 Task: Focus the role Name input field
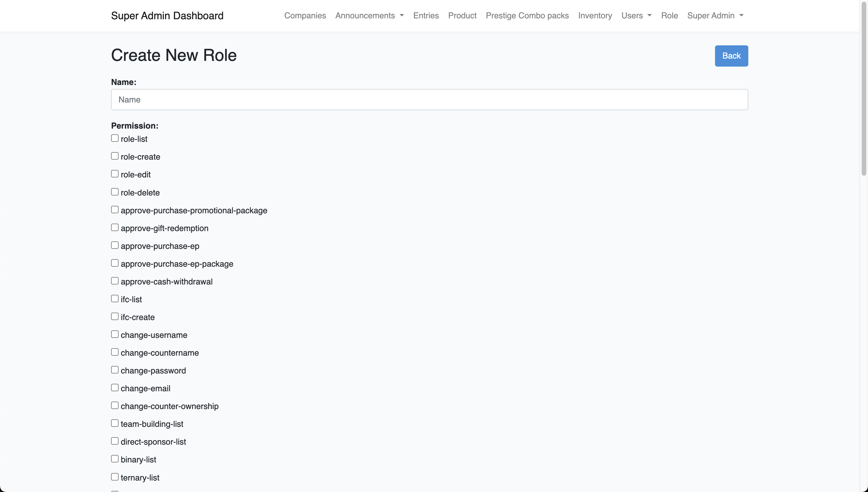pyautogui.click(x=429, y=100)
